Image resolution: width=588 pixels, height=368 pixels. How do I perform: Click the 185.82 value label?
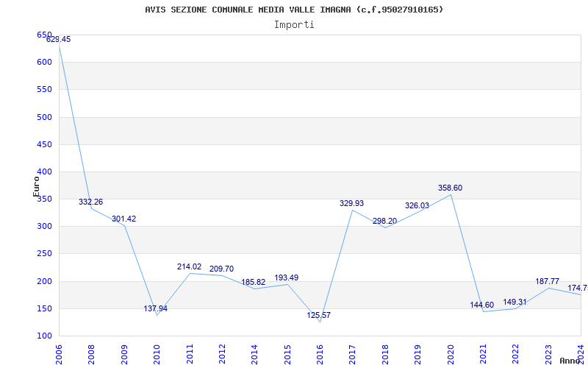254,283
